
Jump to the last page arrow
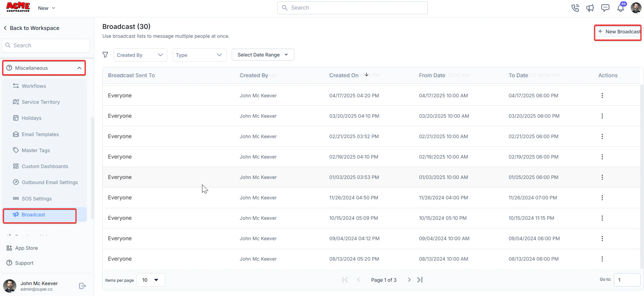[420, 280]
